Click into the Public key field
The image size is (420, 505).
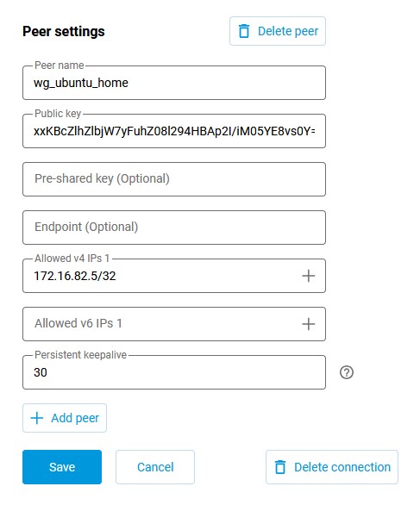(x=174, y=131)
